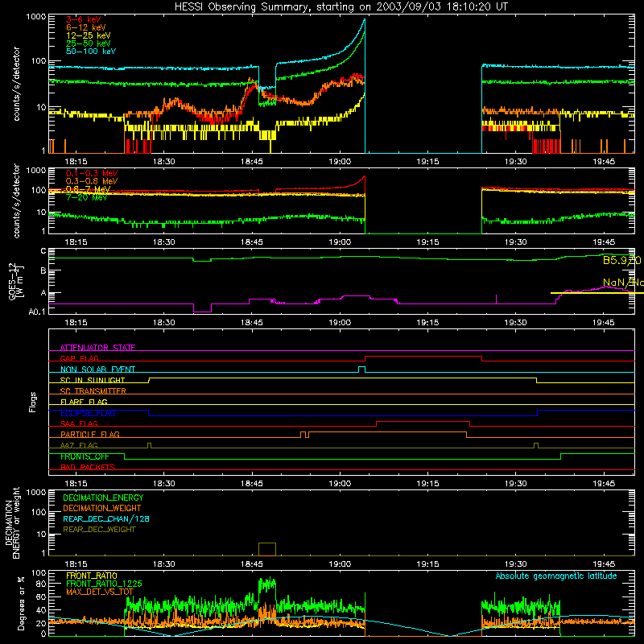The width and height of the screenshot is (644, 644).
Task: Click 18:15 tick label under decimation panel
Action: coord(76,564)
